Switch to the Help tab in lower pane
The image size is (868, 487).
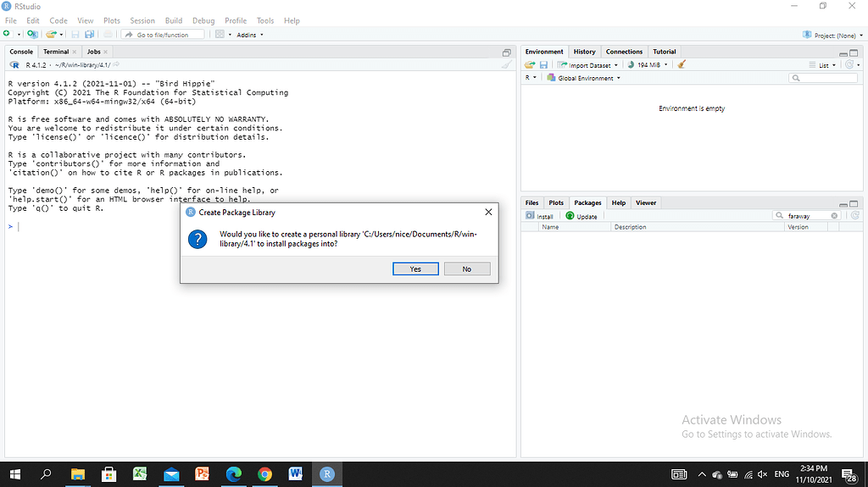point(618,202)
